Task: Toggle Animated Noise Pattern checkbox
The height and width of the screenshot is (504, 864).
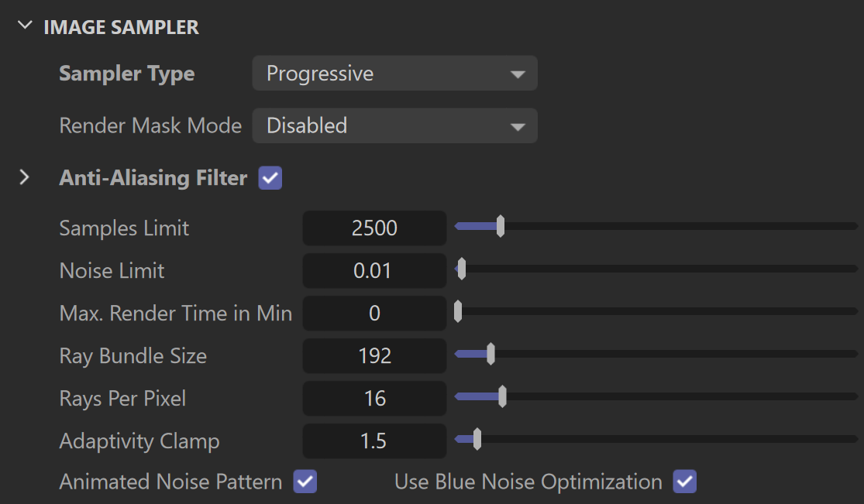Action: point(305,482)
